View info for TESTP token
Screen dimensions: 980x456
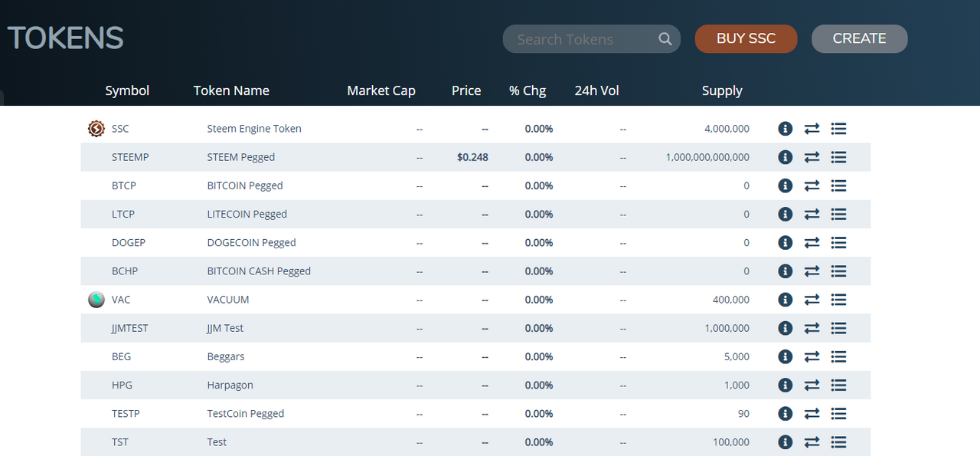coord(785,413)
